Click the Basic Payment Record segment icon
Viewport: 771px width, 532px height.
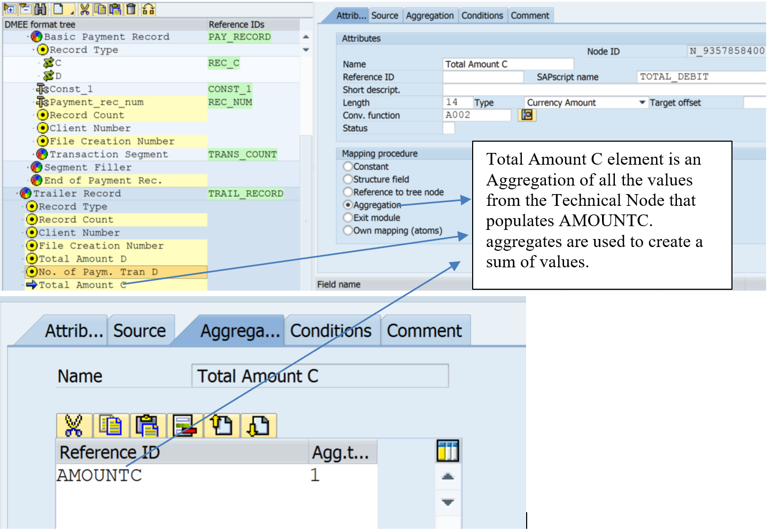point(37,37)
